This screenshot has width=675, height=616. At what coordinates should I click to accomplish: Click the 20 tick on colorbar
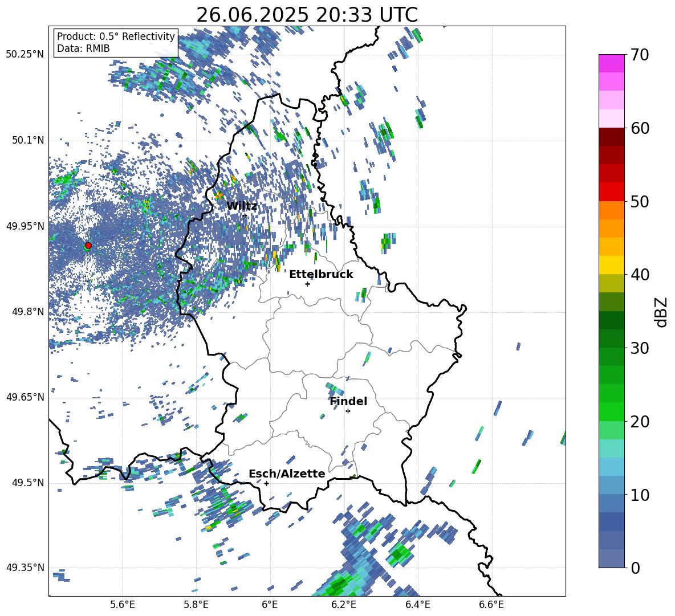click(x=640, y=421)
